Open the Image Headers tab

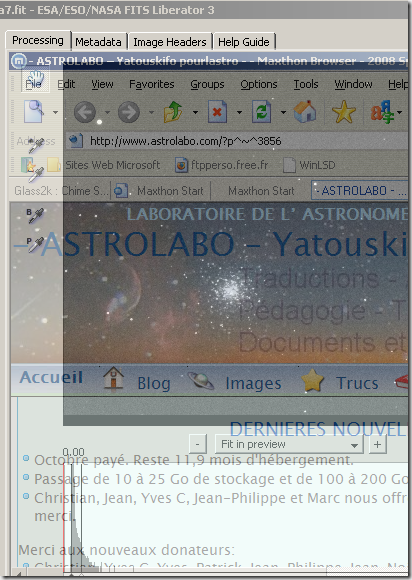tap(170, 42)
